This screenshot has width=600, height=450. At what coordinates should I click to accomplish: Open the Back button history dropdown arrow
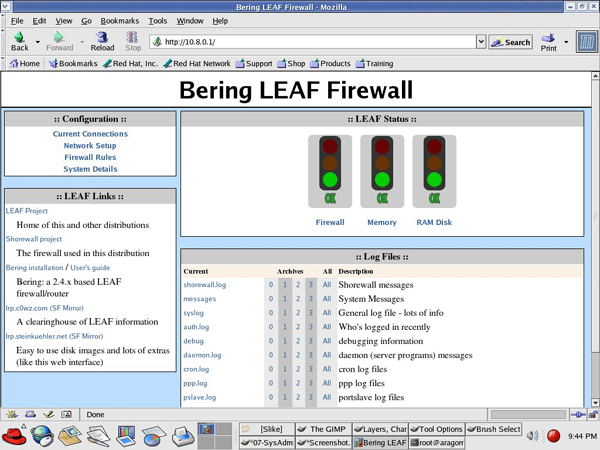point(38,42)
